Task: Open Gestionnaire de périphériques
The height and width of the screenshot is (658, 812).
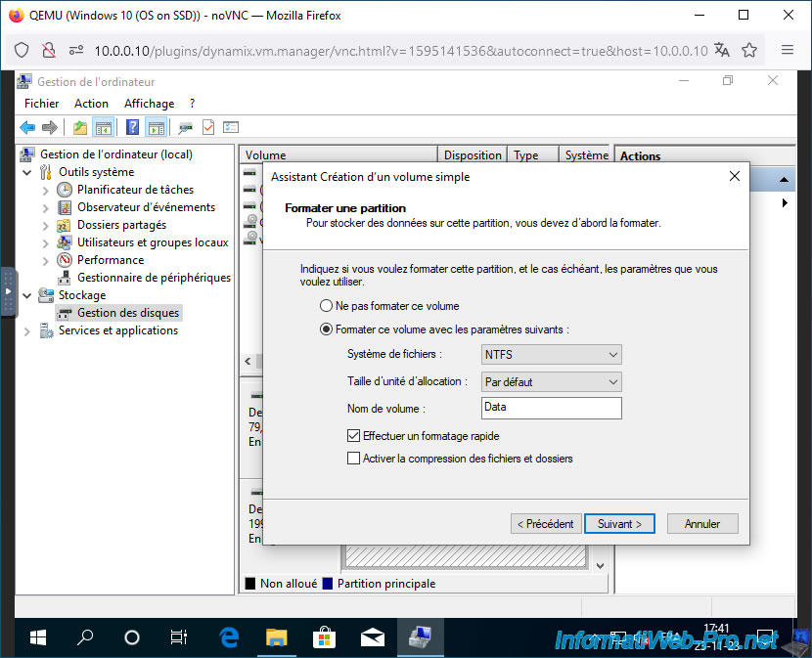Action: pyautogui.click(x=154, y=278)
